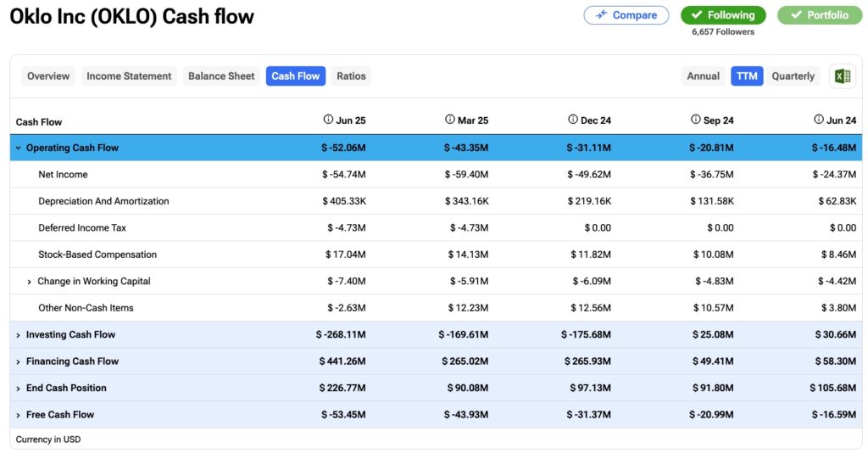The image size is (868, 459).
Task: Open the Balance Sheet tab
Action: pos(221,76)
